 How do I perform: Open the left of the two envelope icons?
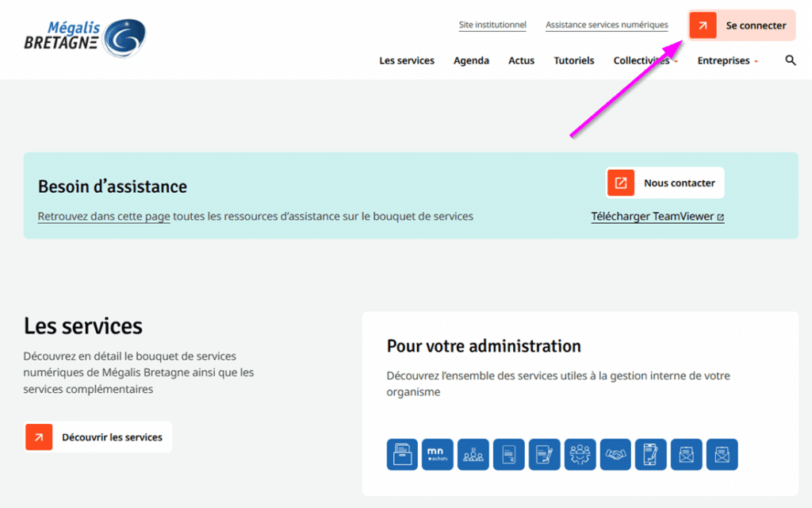687,455
